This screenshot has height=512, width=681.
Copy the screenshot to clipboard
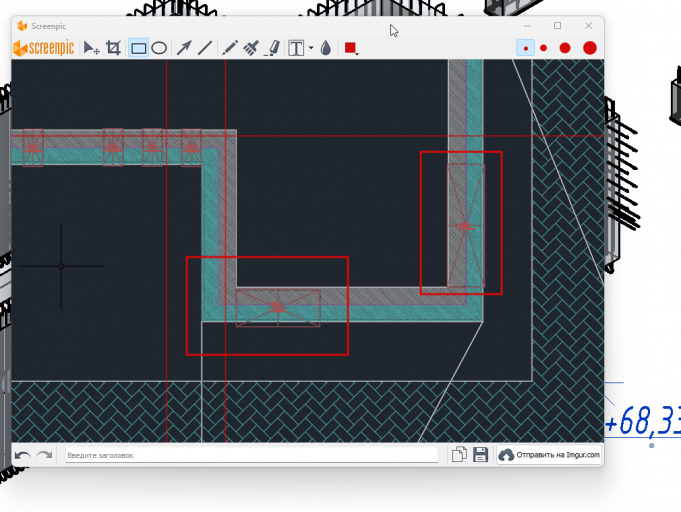(459, 455)
